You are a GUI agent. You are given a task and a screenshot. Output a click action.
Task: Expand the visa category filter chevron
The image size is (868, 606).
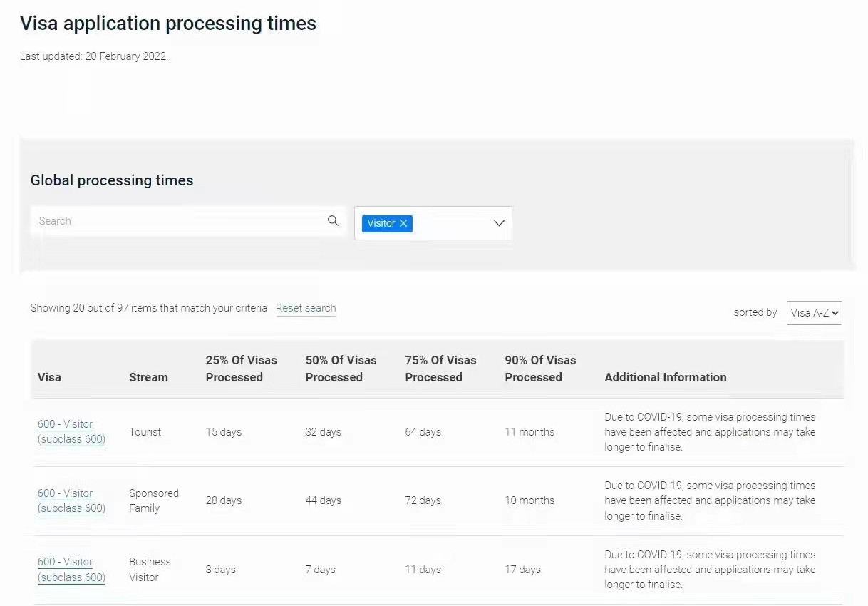pos(499,224)
